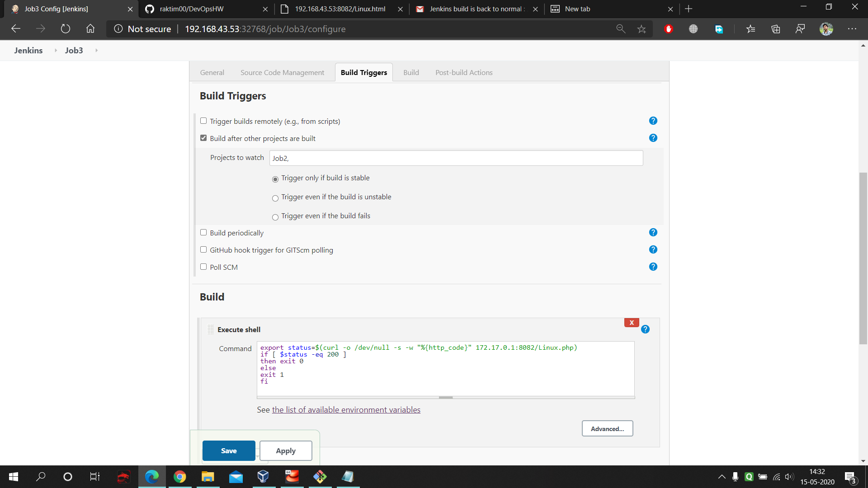Launch Chrome from the taskbar
The height and width of the screenshot is (488, 868).
coord(179,477)
